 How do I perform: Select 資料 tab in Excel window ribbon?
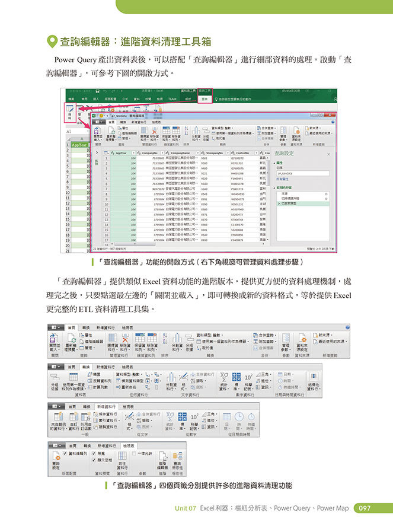click(137, 99)
